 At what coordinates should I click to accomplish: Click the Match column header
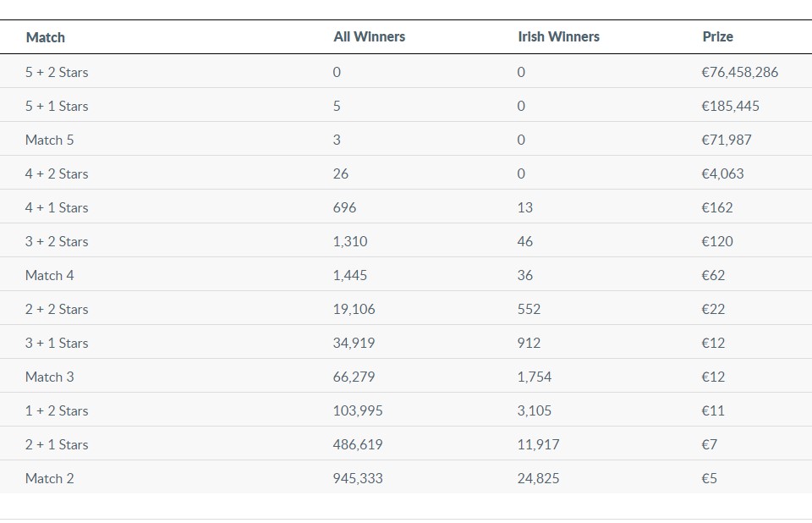coord(46,37)
